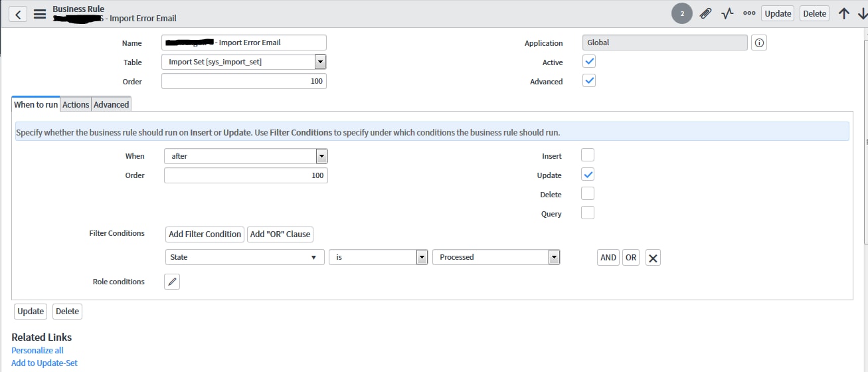Open the Add to Update-Set link
868x372 pixels.
[44, 363]
